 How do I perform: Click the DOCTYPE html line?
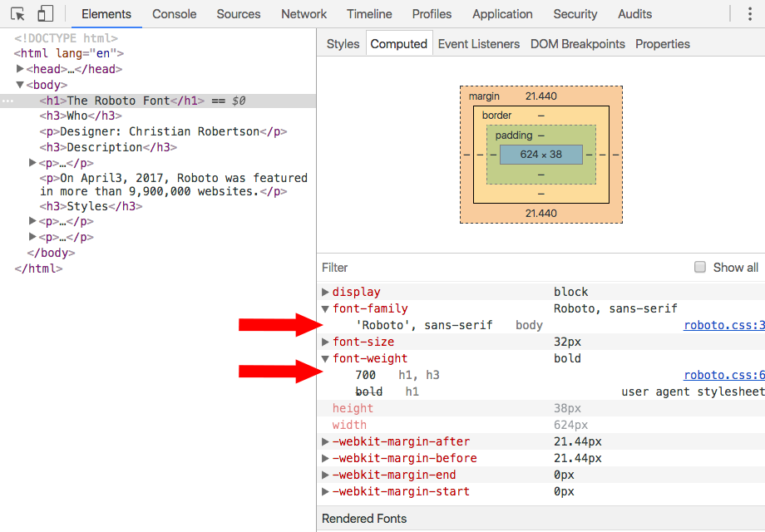pos(66,38)
